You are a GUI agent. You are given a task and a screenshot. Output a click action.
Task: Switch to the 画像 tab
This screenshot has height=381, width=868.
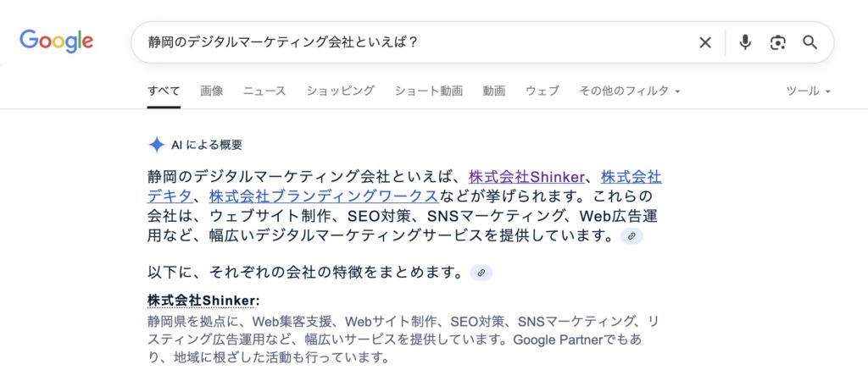211,91
